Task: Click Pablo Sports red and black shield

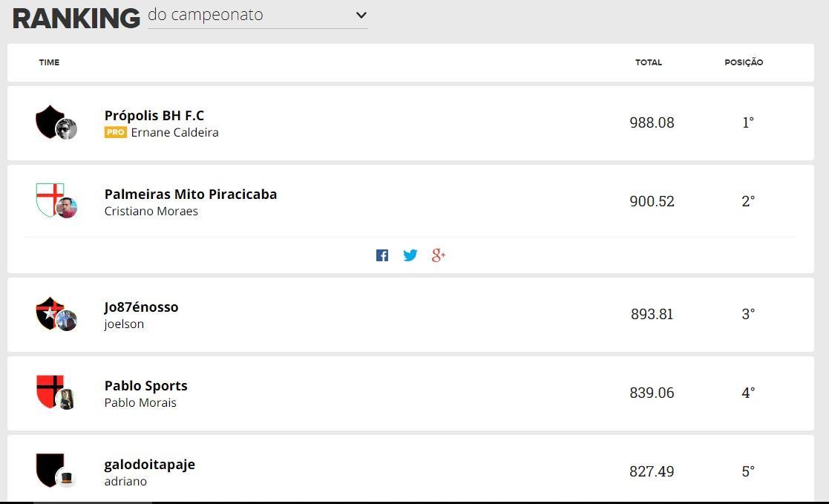Action: pyautogui.click(x=50, y=391)
